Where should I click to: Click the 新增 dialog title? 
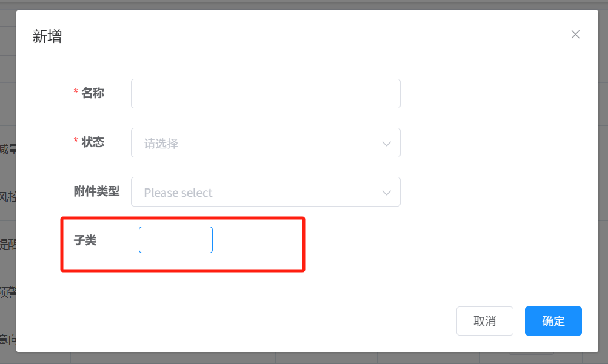tap(47, 36)
